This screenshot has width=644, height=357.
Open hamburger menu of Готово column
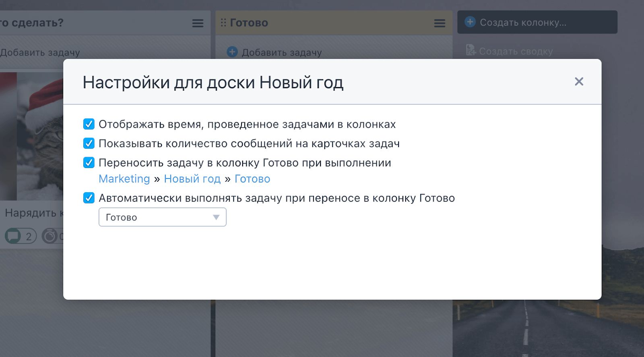(440, 23)
